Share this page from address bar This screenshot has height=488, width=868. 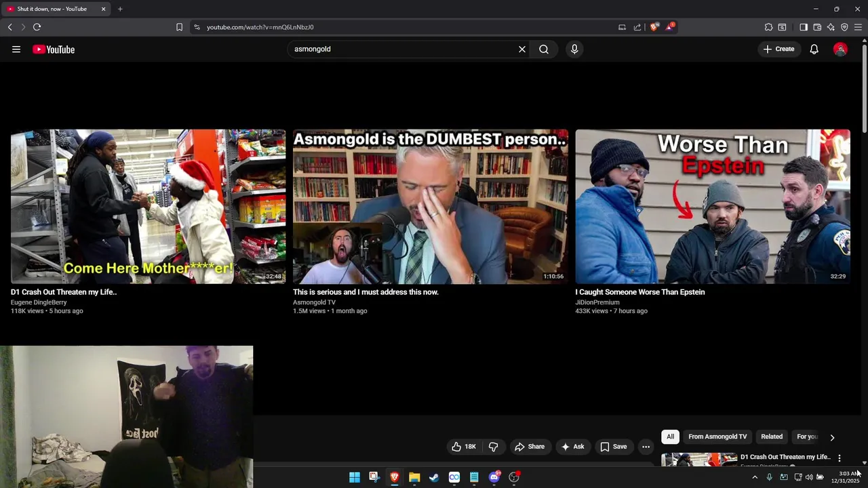coord(637,27)
